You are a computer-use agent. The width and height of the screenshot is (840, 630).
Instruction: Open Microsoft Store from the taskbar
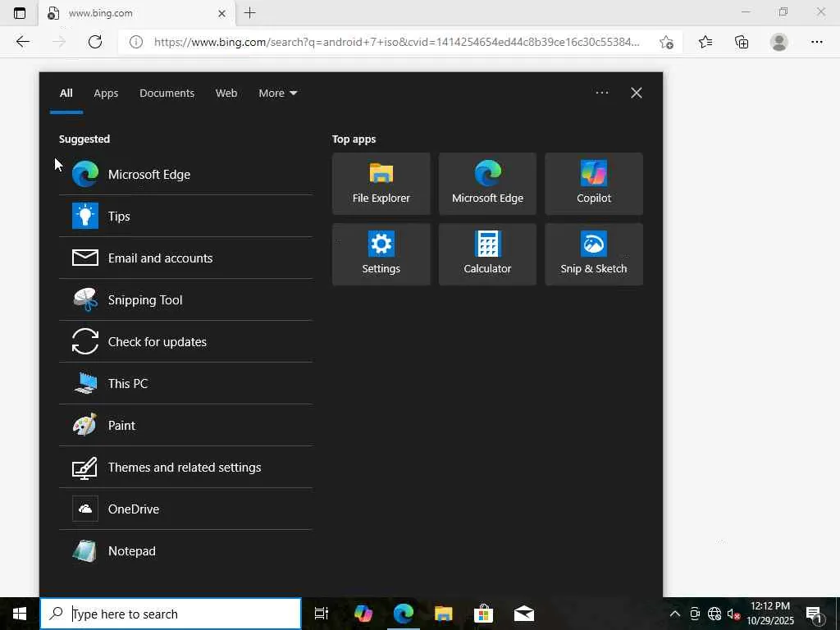(484, 614)
